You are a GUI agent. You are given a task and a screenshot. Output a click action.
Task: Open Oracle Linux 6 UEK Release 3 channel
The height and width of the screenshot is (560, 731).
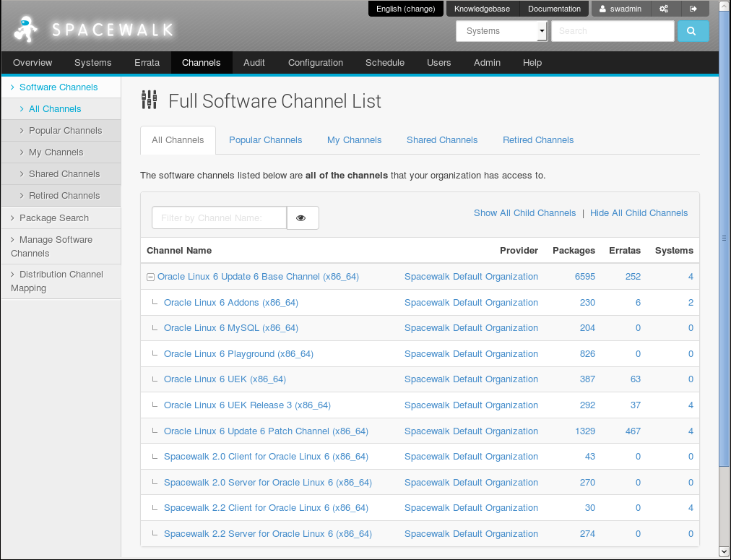pyautogui.click(x=247, y=405)
